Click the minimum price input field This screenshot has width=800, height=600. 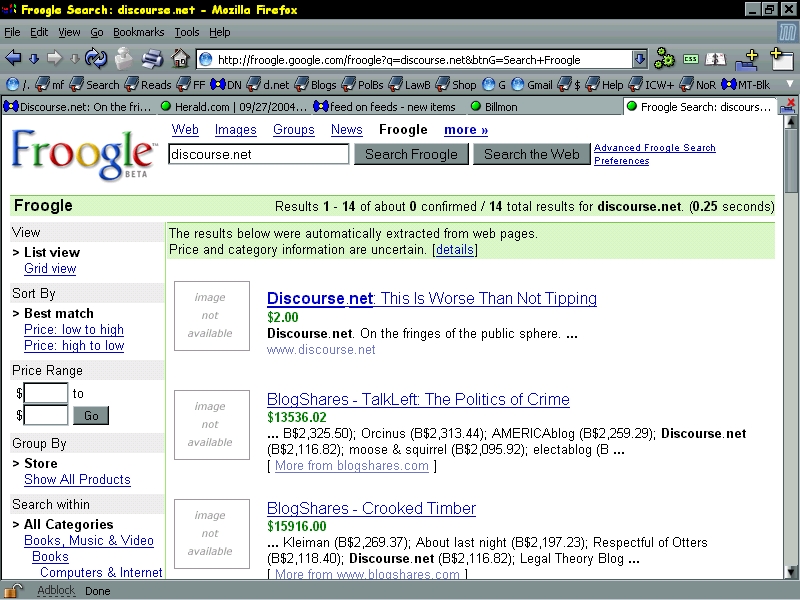tap(46, 393)
